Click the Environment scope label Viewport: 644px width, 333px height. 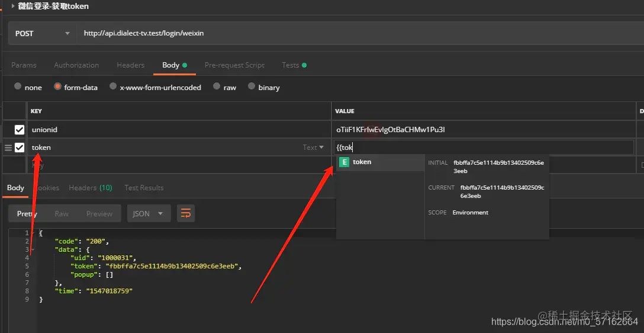pos(470,213)
